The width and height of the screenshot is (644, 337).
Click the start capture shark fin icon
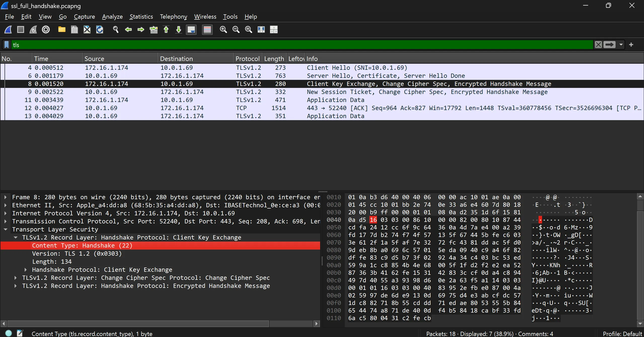[x=8, y=30]
